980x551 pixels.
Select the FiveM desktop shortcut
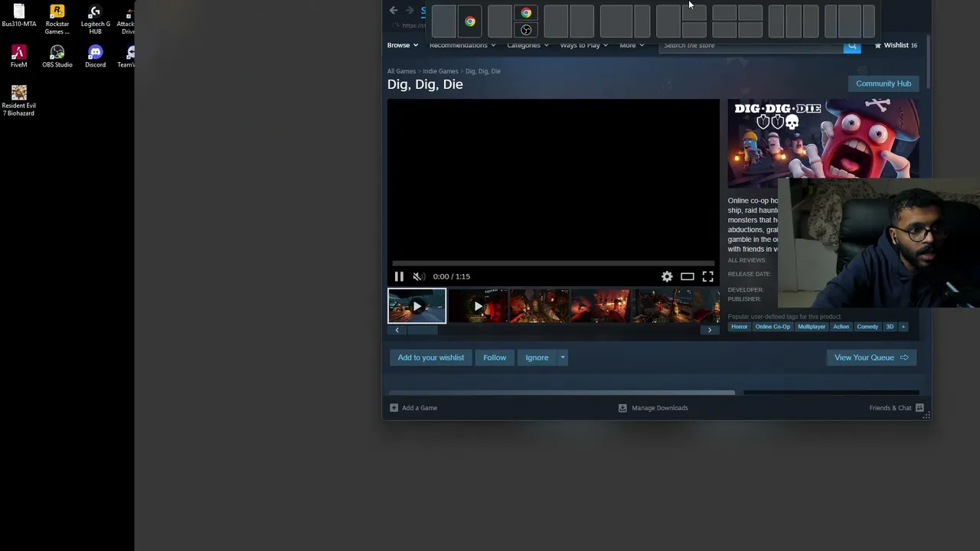click(x=19, y=57)
